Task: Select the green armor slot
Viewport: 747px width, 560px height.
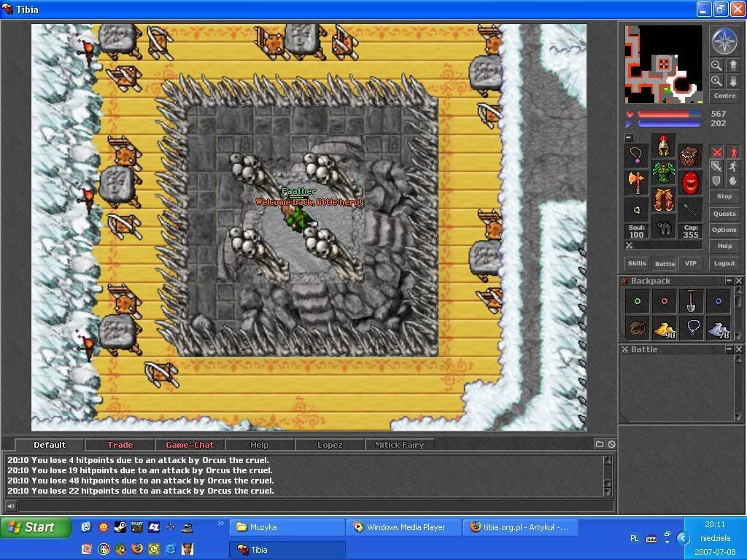Action: pyautogui.click(x=663, y=172)
